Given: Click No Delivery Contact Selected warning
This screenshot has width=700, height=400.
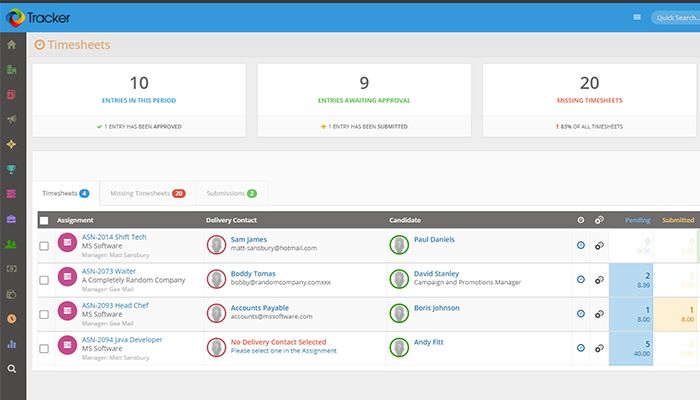Looking at the screenshot, I should pos(279,342).
